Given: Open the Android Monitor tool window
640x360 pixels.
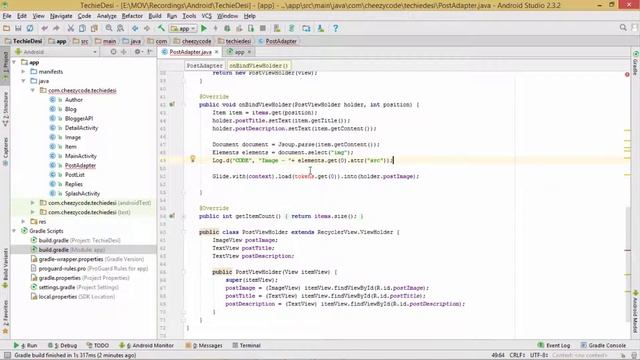Looking at the screenshot, I should 147,345.
